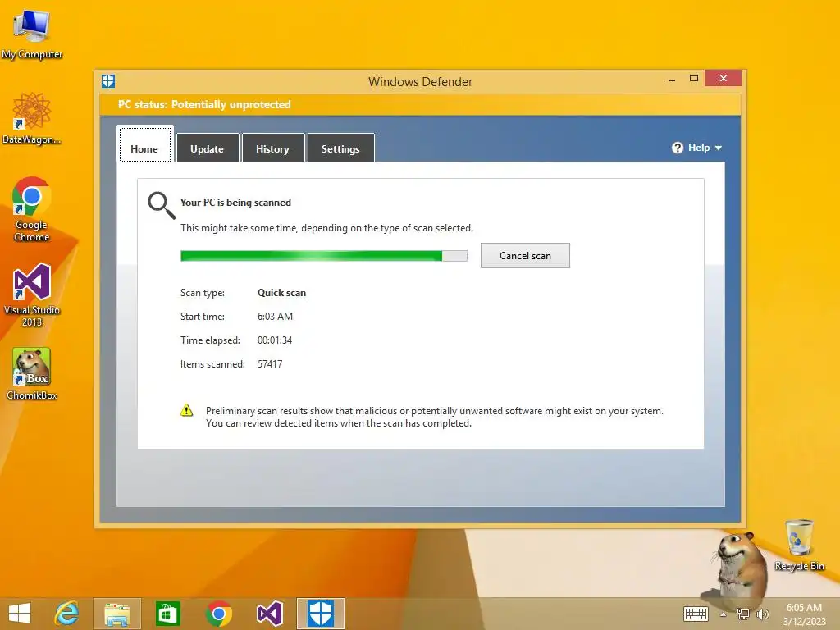
Task: Switch to the Home tab
Action: 144,144
